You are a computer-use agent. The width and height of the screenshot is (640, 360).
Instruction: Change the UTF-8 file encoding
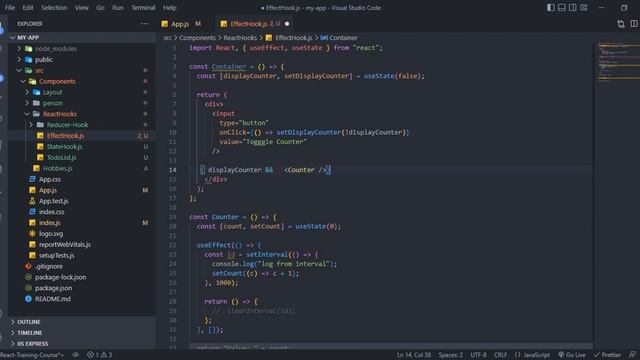pyautogui.click(x=478, y=355)
